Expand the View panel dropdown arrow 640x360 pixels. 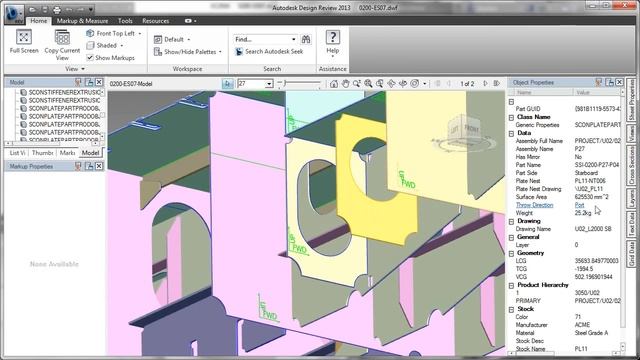(x=83, y=69)
